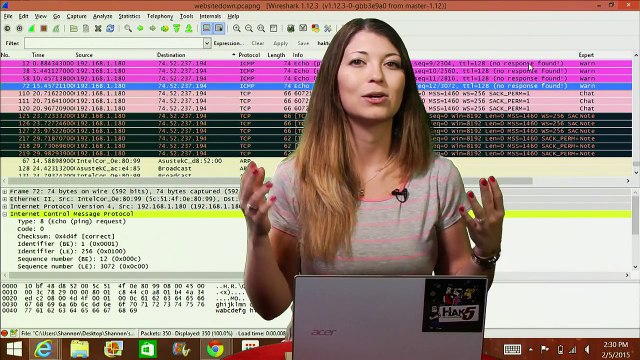Sort packets by Destination column
The height and width of the screenshot is (360, 640).
click(x=171, y=55)
